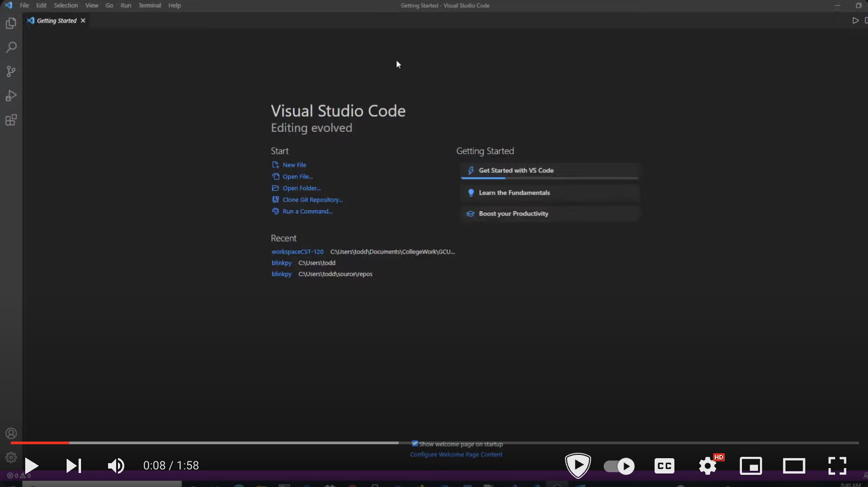Click Configure Welcome Page Content link

click(x=456, y=454)
